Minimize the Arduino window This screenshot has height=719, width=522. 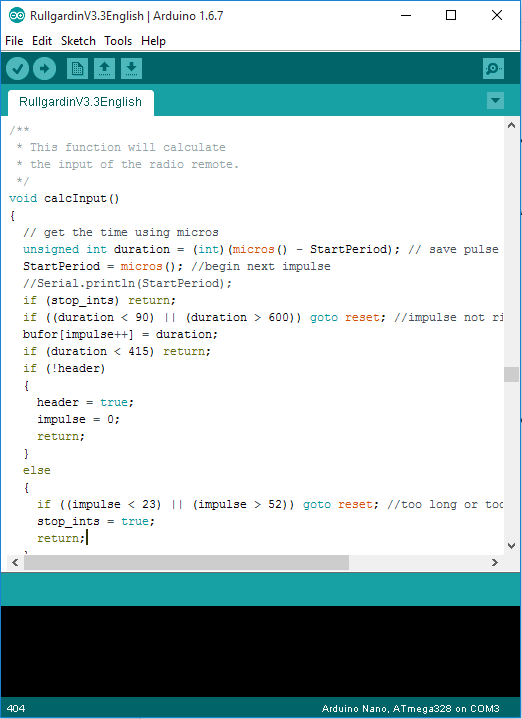(x=405, y=15)
